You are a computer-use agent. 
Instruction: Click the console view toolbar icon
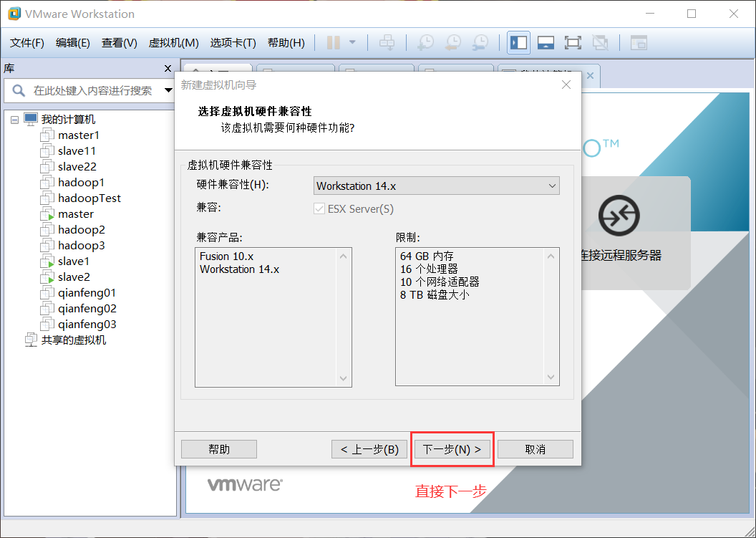tap(639, 43)
